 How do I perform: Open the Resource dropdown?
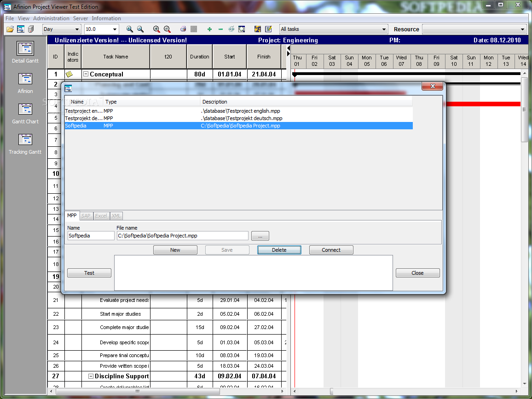coord(522,29)
